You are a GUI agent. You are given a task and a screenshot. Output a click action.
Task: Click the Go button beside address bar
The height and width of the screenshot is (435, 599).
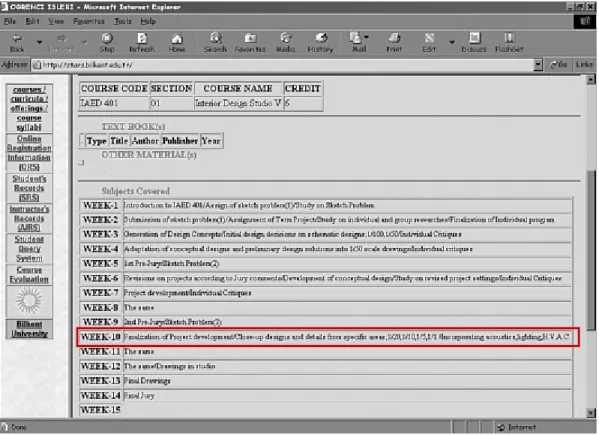click(559, 65)
